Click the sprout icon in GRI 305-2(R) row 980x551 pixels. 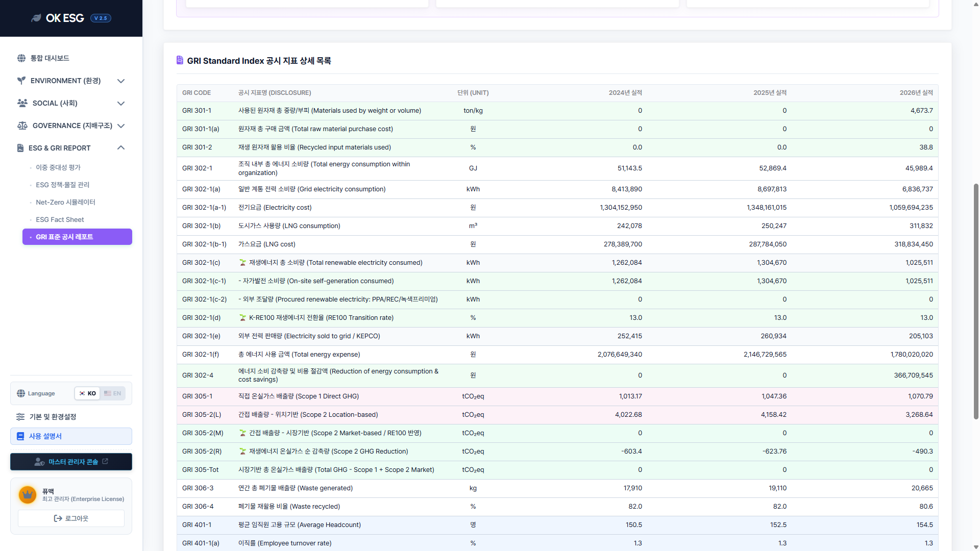coord(243,452)
